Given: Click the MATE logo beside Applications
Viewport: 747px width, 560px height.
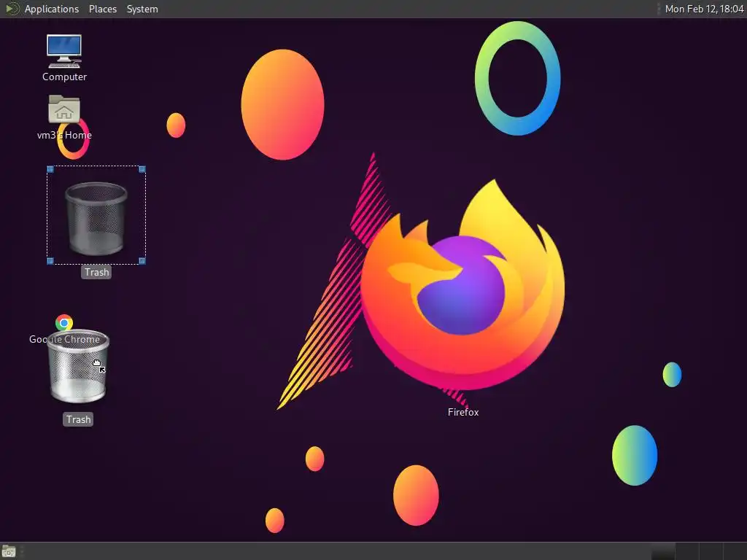Looking at the screenshot, I should (12, 9).
